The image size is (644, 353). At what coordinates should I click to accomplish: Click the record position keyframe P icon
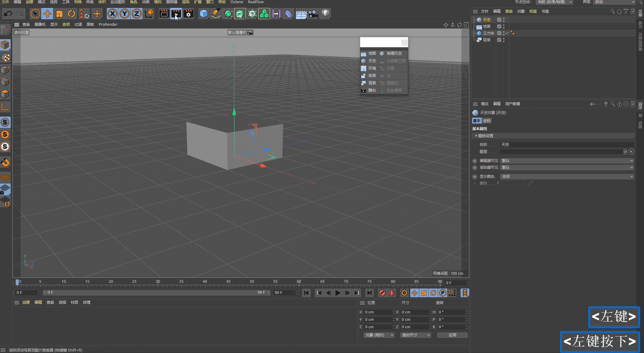point(443,293)
